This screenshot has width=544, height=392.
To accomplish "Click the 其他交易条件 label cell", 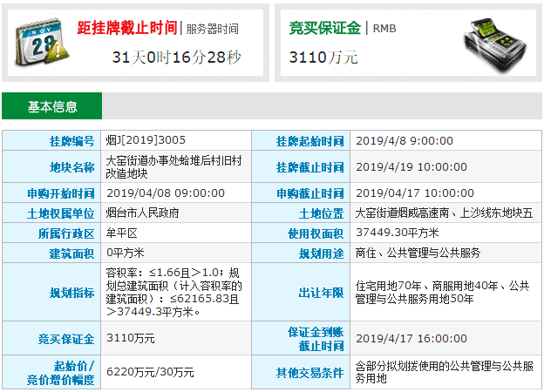I will tap(301, 372).
